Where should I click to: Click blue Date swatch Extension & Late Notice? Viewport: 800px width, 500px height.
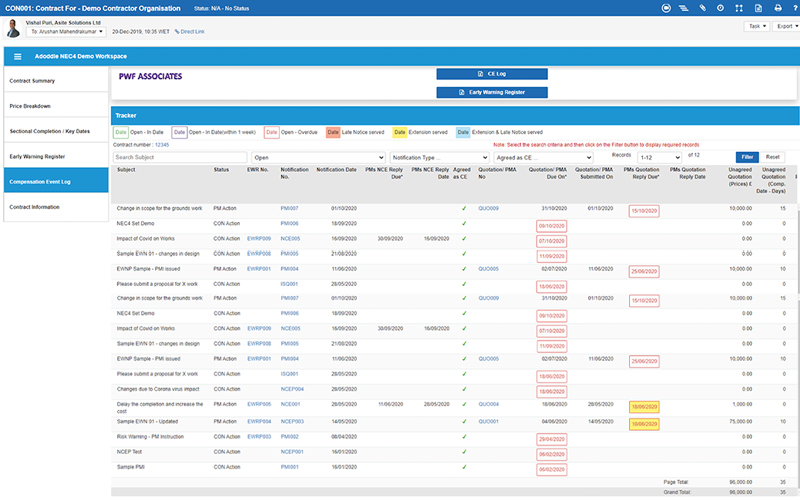point(463,132)
